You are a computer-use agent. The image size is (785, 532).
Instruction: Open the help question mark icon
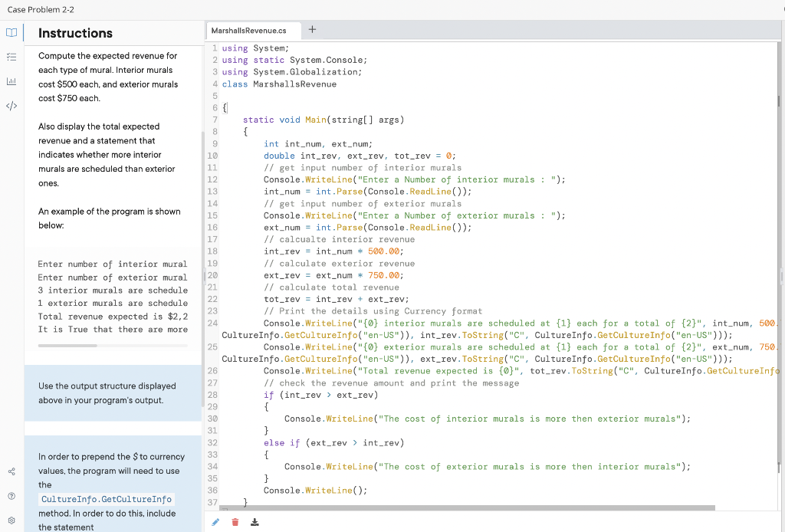pos(11,495)
